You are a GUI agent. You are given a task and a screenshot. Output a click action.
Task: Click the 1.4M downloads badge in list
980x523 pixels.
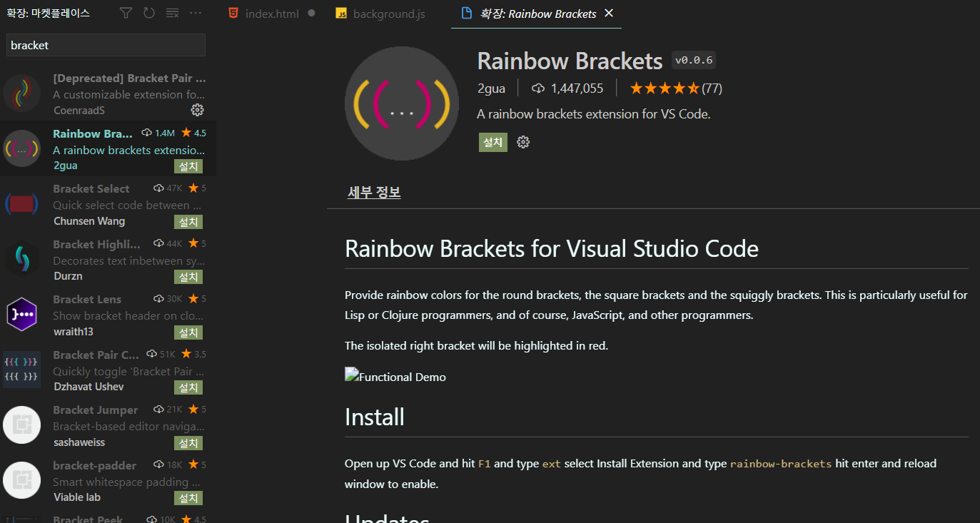pos(158,133)
